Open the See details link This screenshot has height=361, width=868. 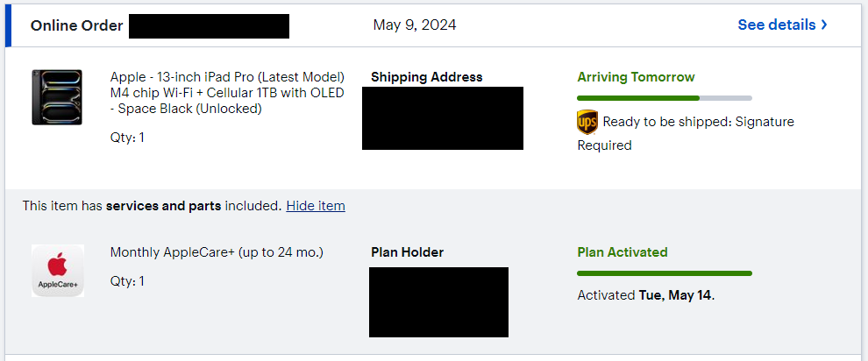[777, 25]
